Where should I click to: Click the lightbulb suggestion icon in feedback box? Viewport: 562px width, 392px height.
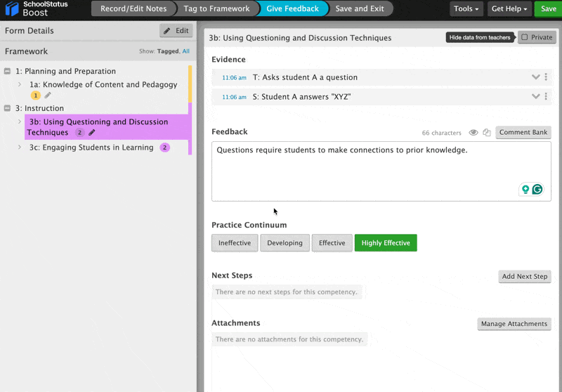pyautogui.click(x=525, y=189)
